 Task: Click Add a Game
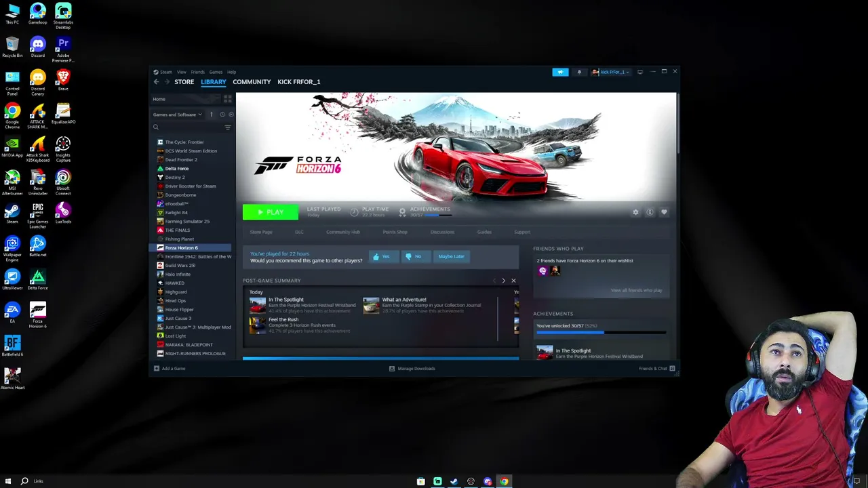[170, 369]
